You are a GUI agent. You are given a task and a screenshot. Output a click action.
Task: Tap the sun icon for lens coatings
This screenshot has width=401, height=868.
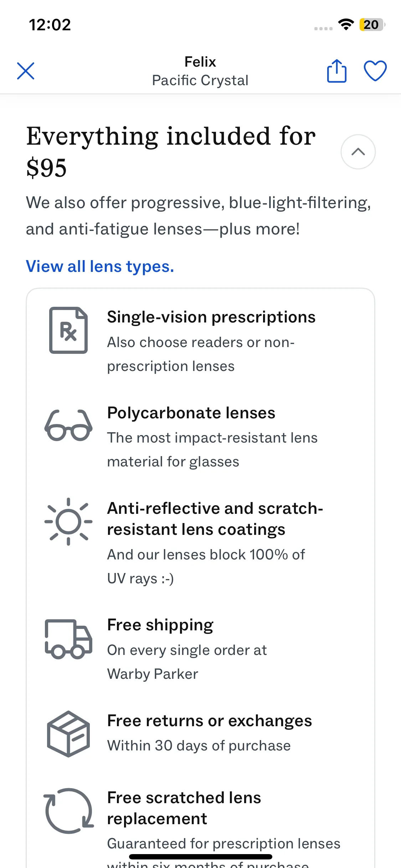68,522
